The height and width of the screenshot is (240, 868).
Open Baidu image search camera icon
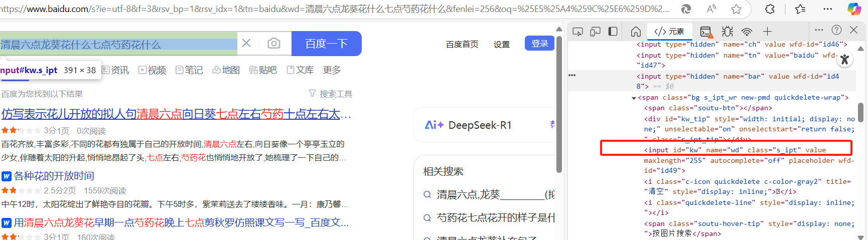point(273,43)
